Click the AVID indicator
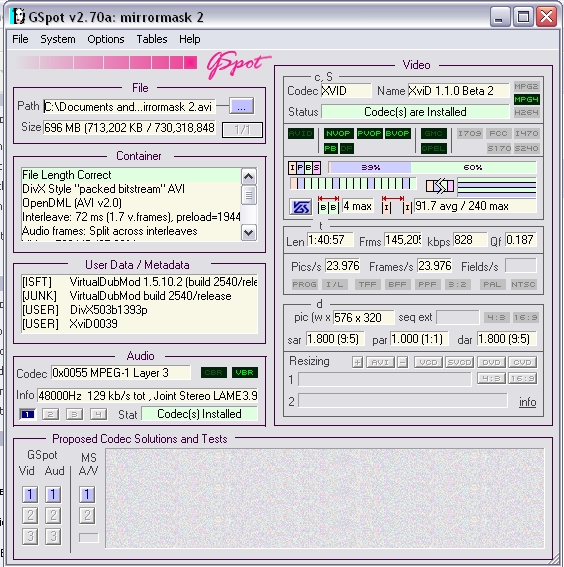 [300, 133]
